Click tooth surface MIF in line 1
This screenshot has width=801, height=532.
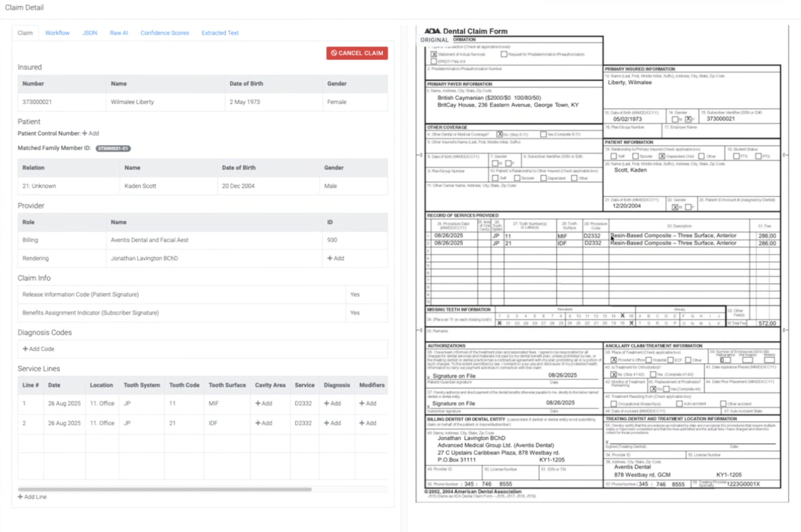[214, 403]
